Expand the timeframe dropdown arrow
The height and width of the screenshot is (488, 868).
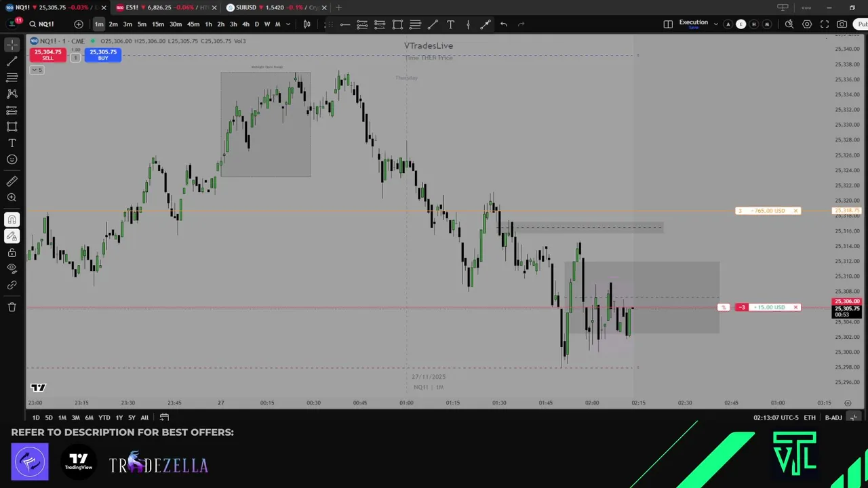coord(288,24)
